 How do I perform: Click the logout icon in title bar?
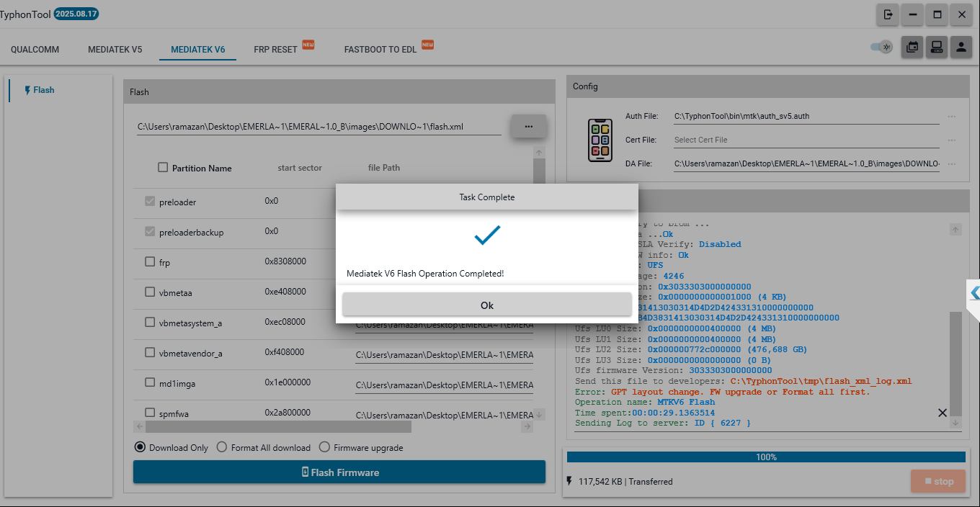(x=888, y=14)
